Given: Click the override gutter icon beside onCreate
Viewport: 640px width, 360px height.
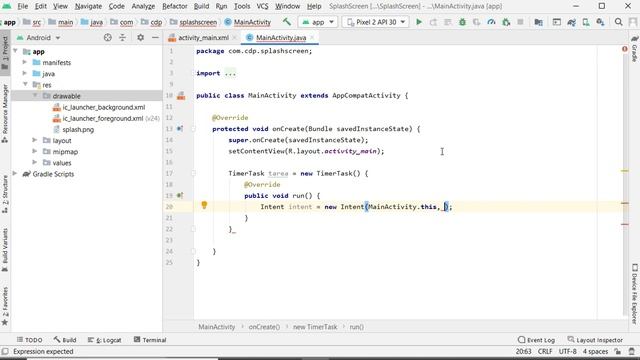Looking at the screenshot, I should pos(180,129).
